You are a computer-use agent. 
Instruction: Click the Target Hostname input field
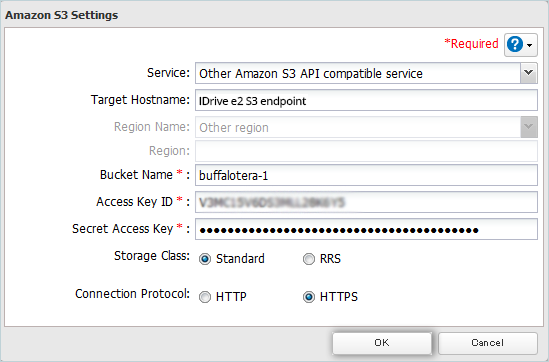click(366, 100)
